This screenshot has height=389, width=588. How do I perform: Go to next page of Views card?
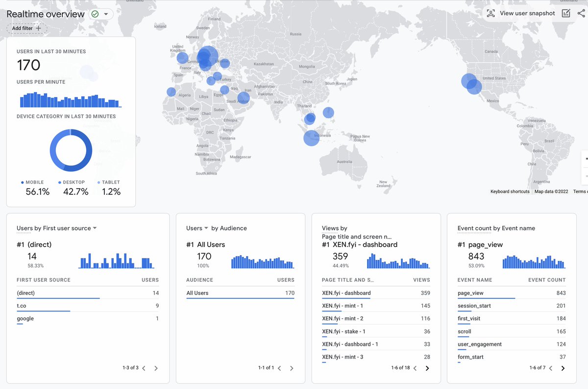pos(427,368)
